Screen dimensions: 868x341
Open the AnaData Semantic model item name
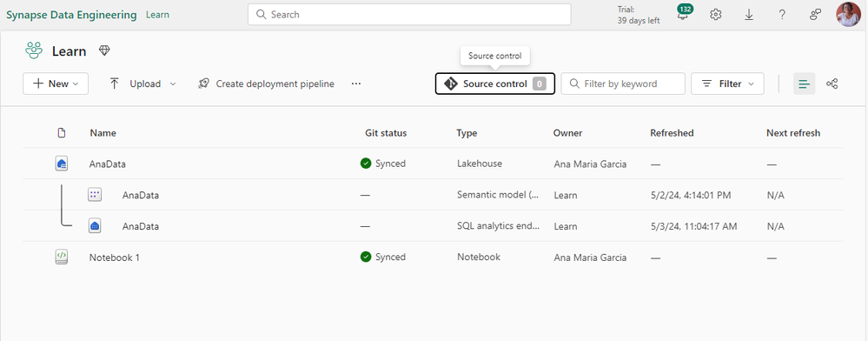(x=141, y=195)
